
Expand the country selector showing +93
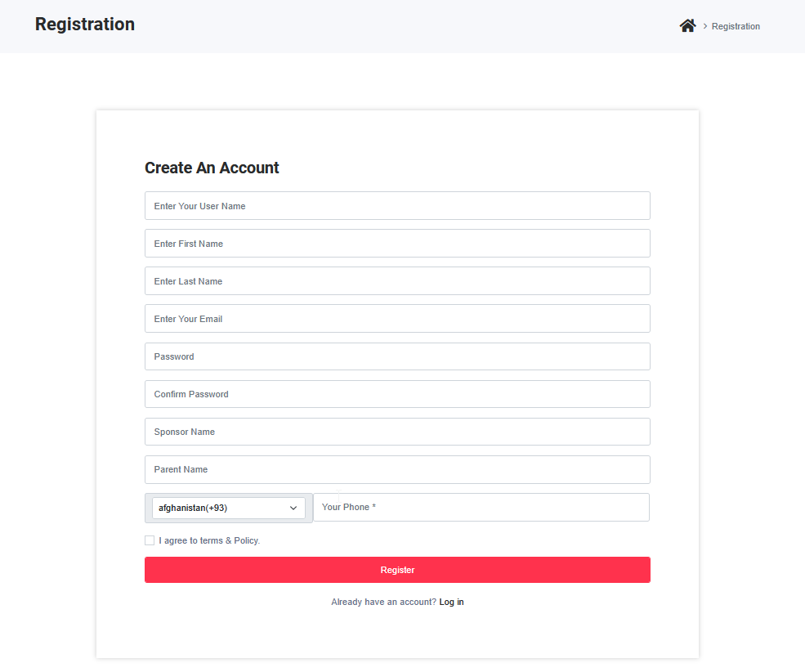coord(228,508)
